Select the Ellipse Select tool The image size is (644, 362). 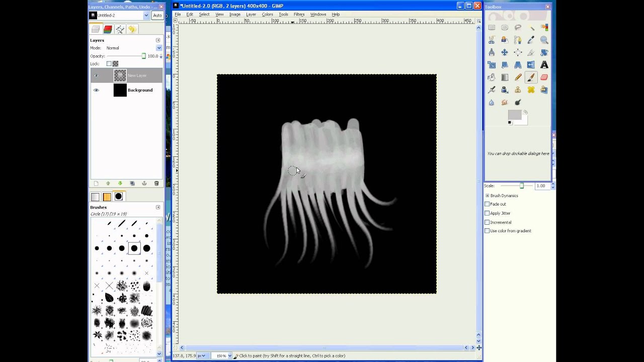[505, 28]
